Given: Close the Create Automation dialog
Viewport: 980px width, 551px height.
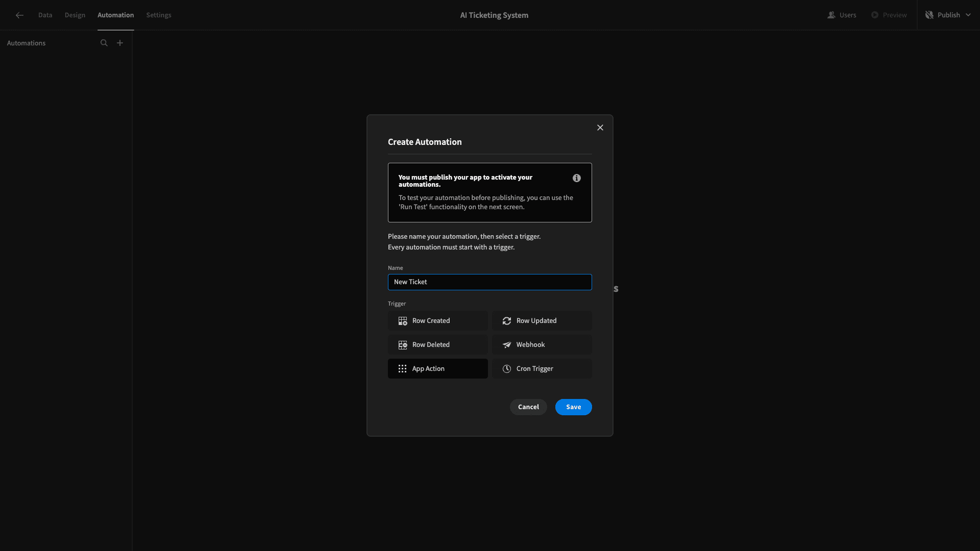Looking at the screenshot, I should pos(600,128).
